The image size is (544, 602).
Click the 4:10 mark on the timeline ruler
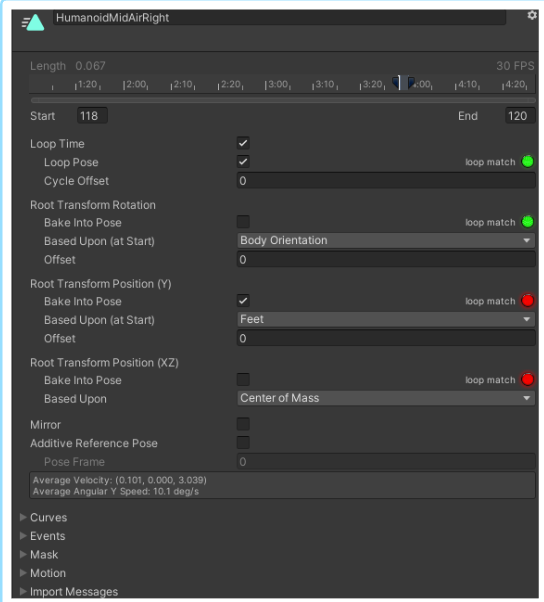(467, 84)
